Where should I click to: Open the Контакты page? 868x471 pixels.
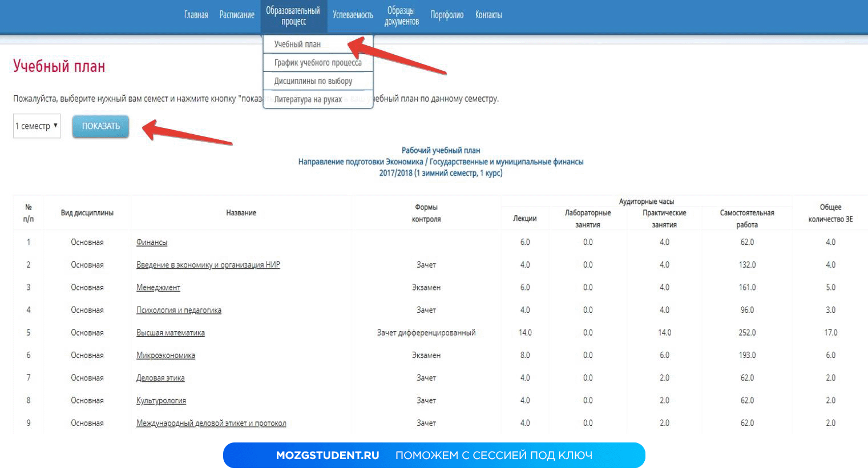(x=488, y=15)
